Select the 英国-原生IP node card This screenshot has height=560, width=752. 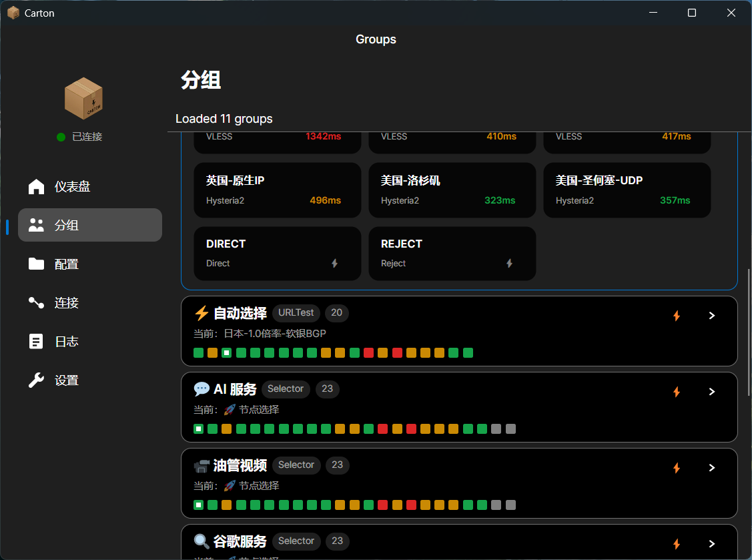pyautogui.click(x=277, y=190)
